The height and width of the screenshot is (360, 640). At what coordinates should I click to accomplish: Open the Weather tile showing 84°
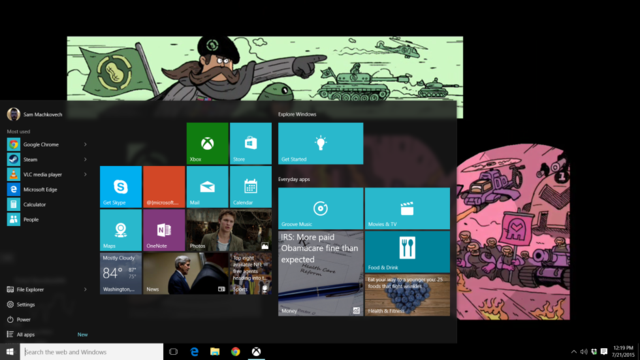coord(121,273)
